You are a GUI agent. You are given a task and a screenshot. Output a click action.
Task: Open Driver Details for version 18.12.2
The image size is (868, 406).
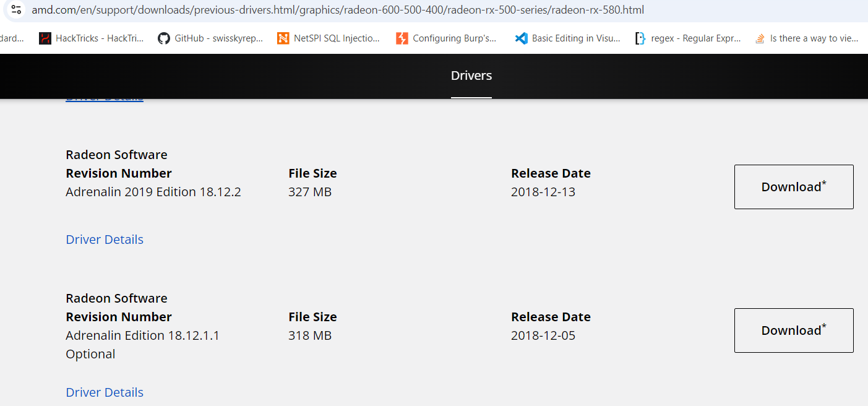pos(105,240)
